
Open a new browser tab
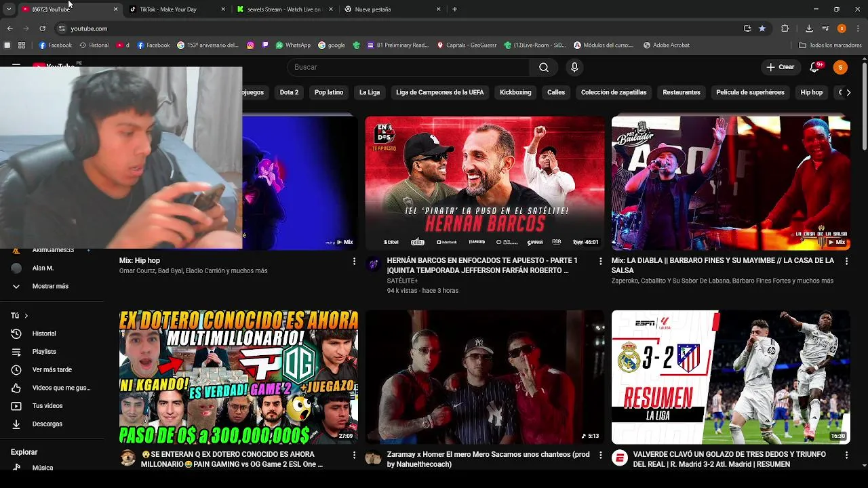454,9
